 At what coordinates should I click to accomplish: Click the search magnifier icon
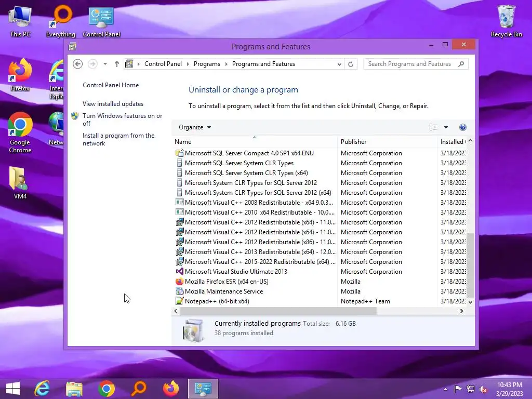pos(461,64)
